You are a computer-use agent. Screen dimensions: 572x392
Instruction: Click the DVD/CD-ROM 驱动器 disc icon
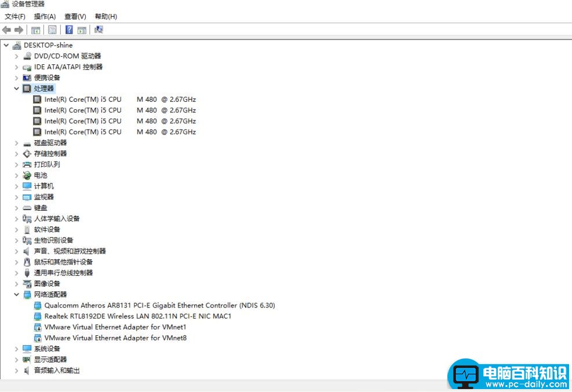[27, 56]
